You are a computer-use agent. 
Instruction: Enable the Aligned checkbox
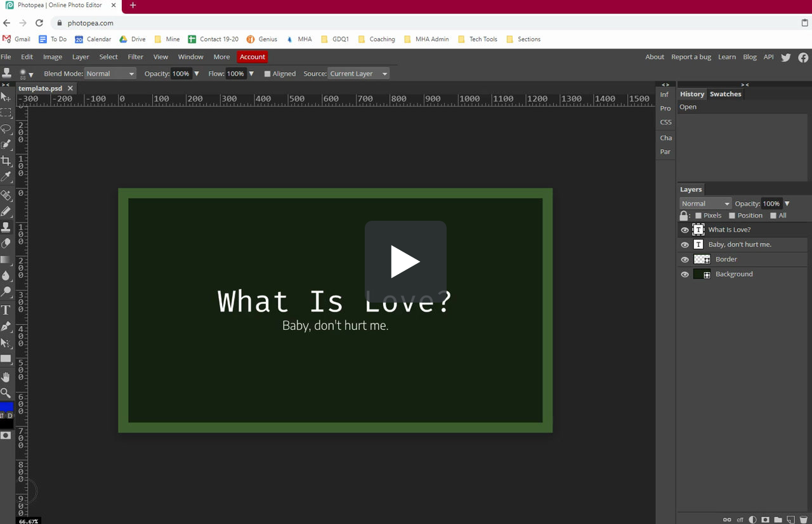tap(267, 74)
